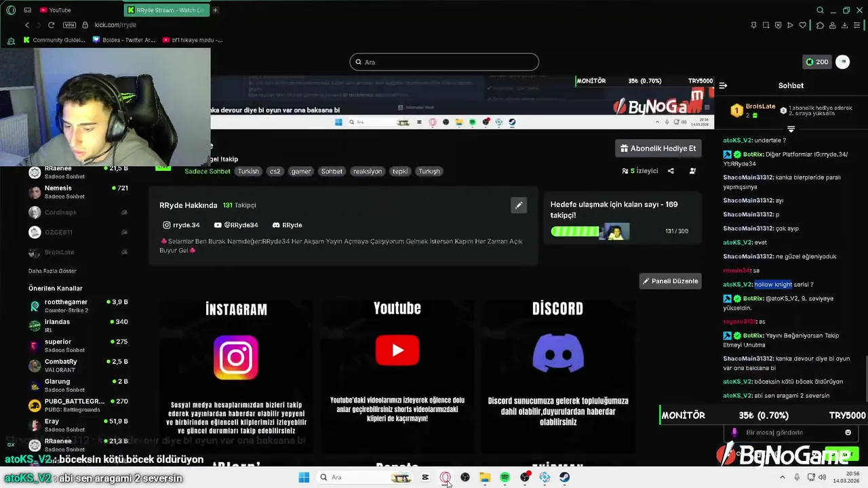The image size is (868, 488).
Task: Open the RRyde Discord link
Action: coord(287,225)
